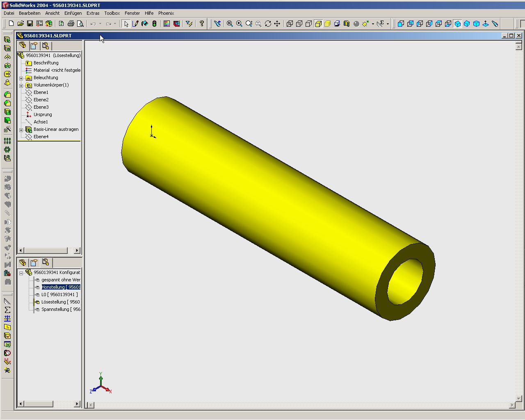Click the Linear Pattern feature icon
The image size is (525, 420).
[7, 141]
